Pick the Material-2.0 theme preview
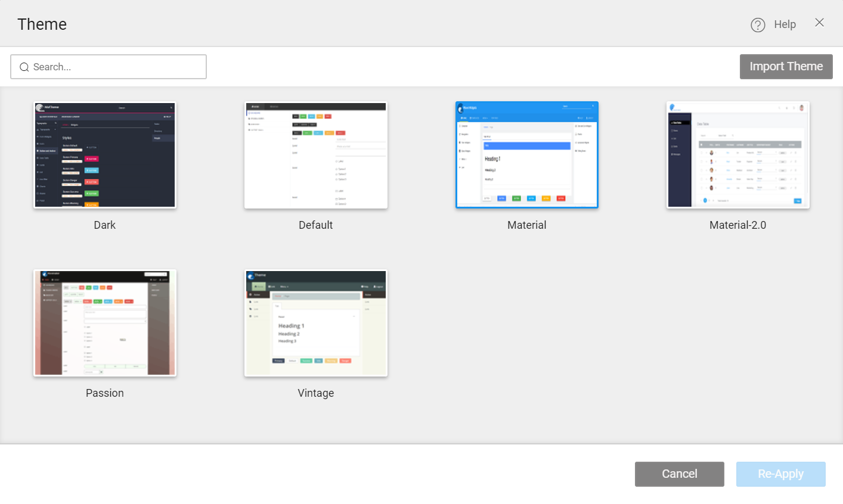Viewport: 843px width, 504px height. click(737, 154)
